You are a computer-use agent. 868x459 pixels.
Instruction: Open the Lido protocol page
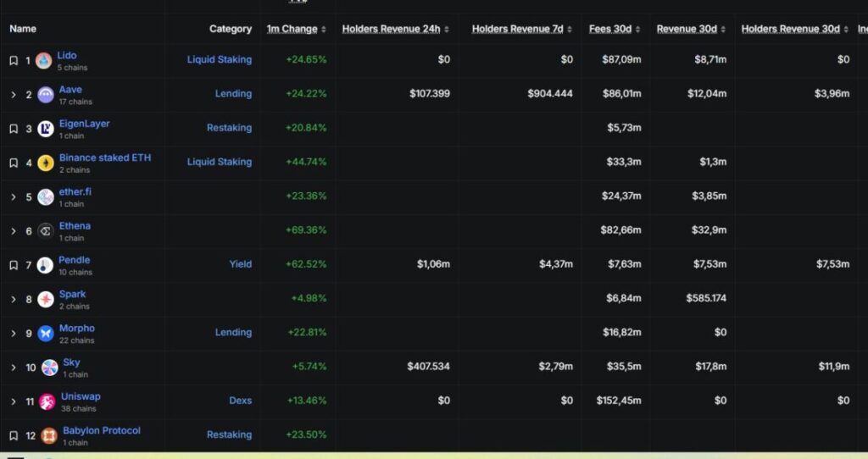tap(67, 55)
